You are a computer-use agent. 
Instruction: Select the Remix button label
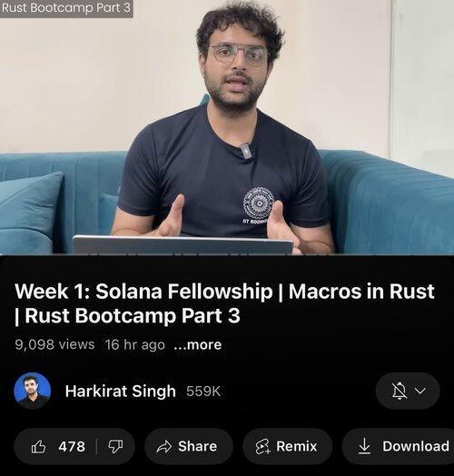297,447
